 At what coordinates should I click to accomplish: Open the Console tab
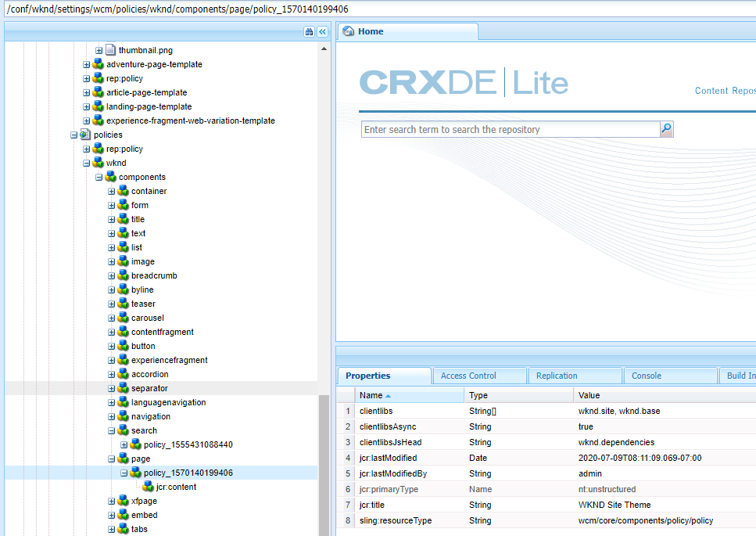670,376
